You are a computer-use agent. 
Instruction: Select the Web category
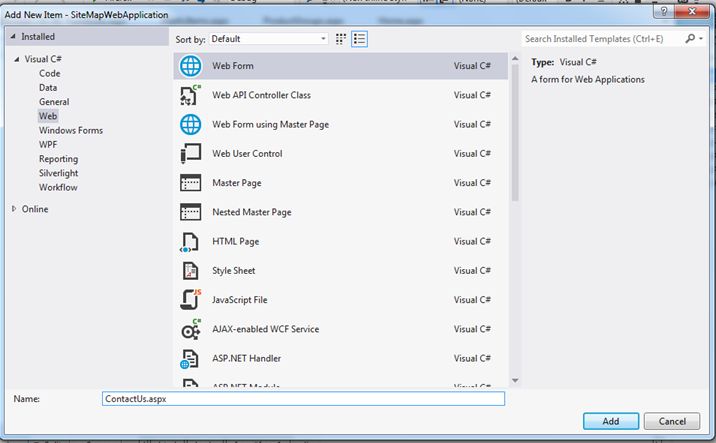tap(48, 116)
